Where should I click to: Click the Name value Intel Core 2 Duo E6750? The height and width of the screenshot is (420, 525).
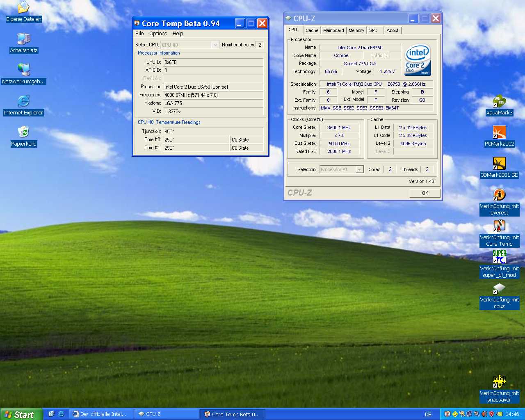(x=360, y=48)
